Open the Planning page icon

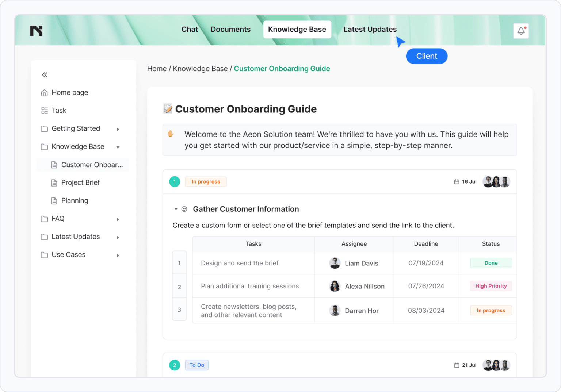pos(54,200)
